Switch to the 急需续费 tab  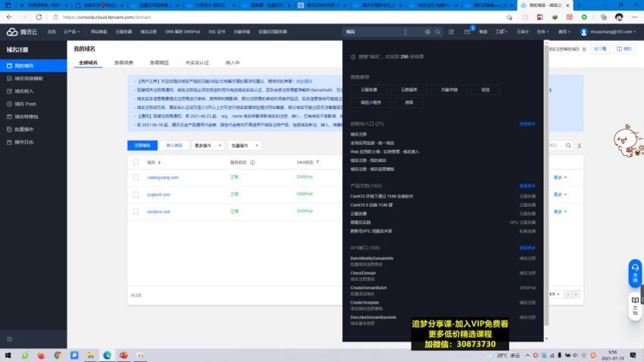pyautogui.click(x=123, y=63)
